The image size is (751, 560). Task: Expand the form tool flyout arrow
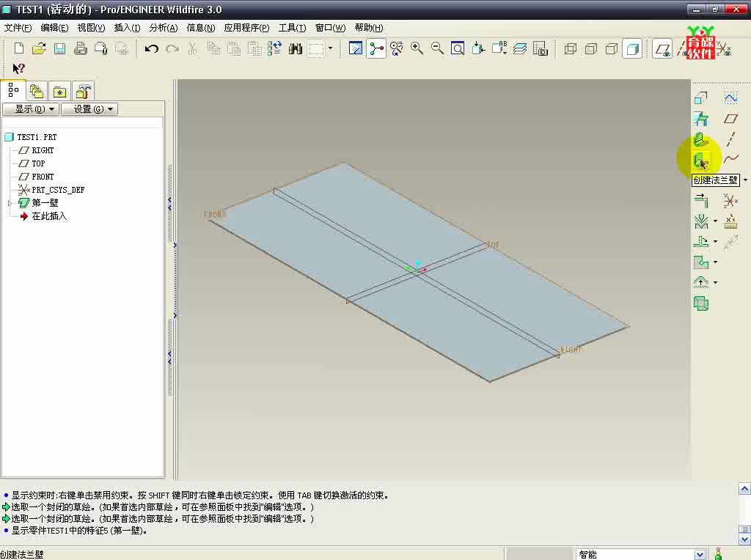(x=716, y=282)
